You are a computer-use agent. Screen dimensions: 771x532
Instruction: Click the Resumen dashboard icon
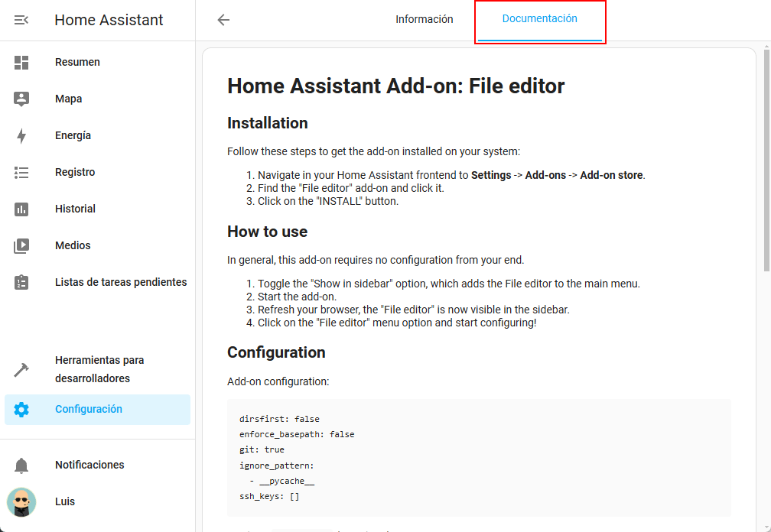[x=21, y=63]
